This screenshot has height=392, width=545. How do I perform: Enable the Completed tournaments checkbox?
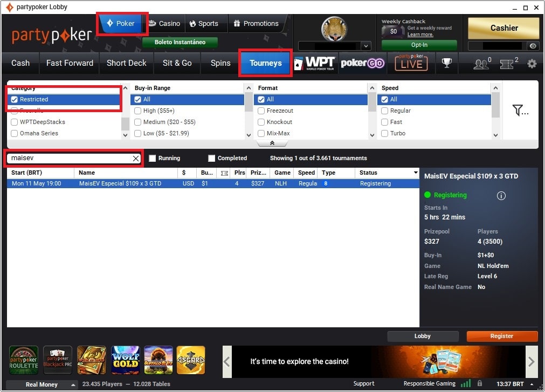[211, 159]
